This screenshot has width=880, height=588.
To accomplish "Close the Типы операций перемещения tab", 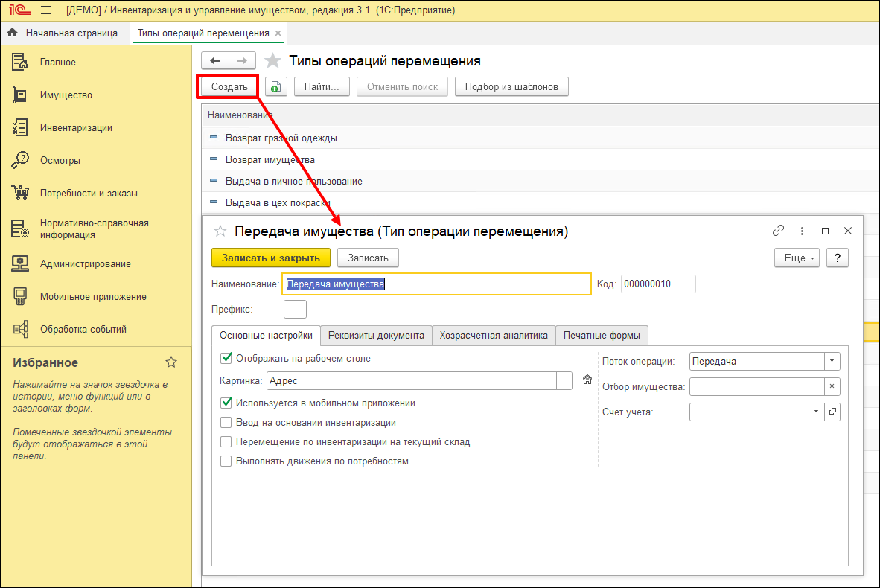I will tap(278, 33).
